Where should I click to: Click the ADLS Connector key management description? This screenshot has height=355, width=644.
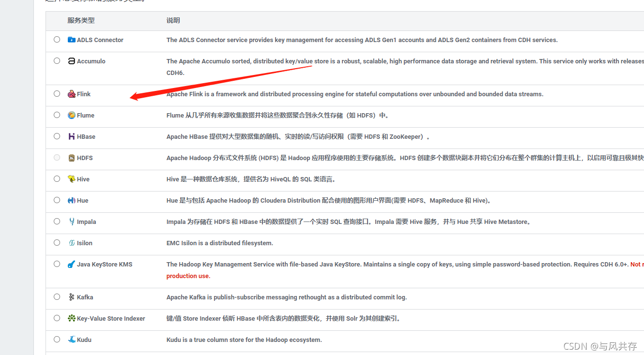pos(362,40)
